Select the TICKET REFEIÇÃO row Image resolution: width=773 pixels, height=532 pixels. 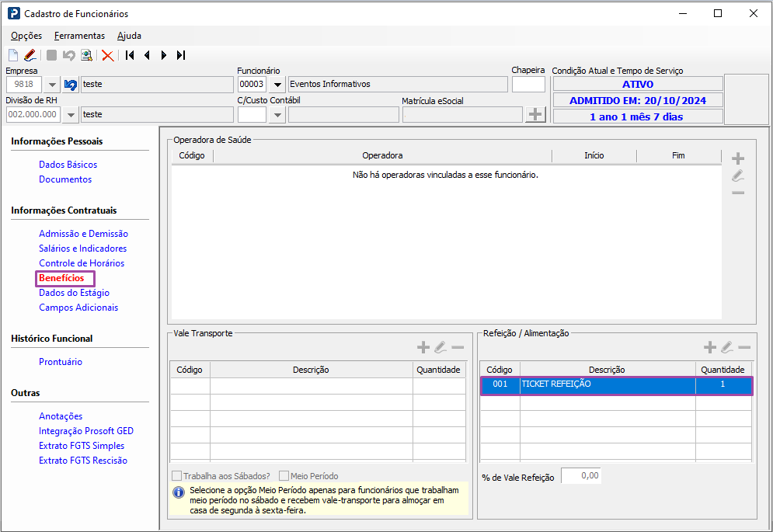coord(616,385)
